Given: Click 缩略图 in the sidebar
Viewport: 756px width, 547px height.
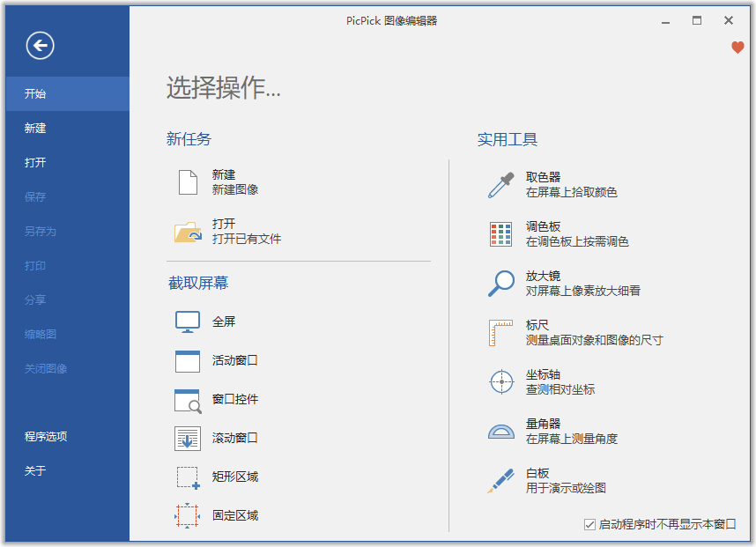Looking at the screenshot, I should (x=68, y=334).
